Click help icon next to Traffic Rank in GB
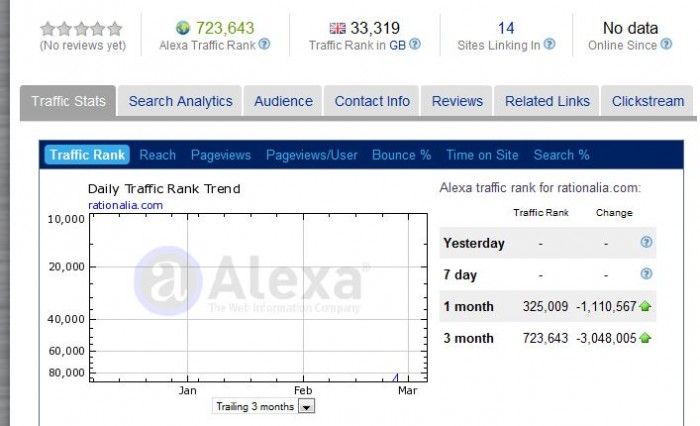Viewport: 700px width, 426px height. tap(415, 45)
